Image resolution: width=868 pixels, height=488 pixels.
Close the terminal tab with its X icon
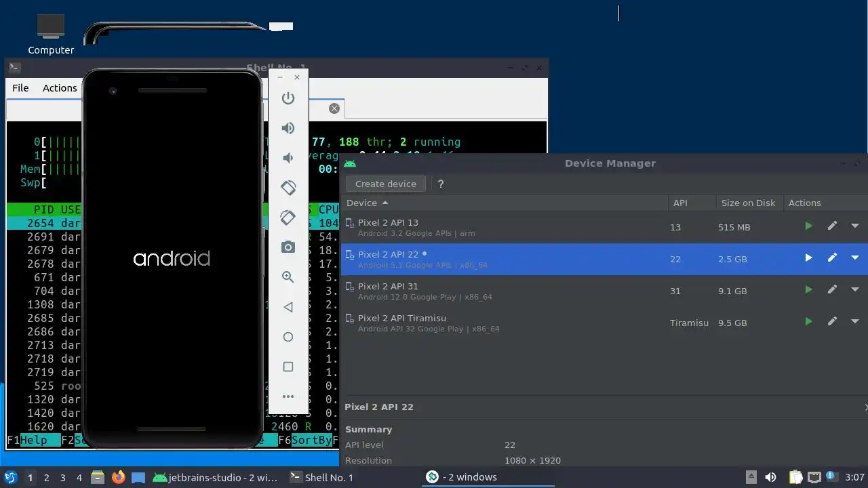click(x=334, y=108)
